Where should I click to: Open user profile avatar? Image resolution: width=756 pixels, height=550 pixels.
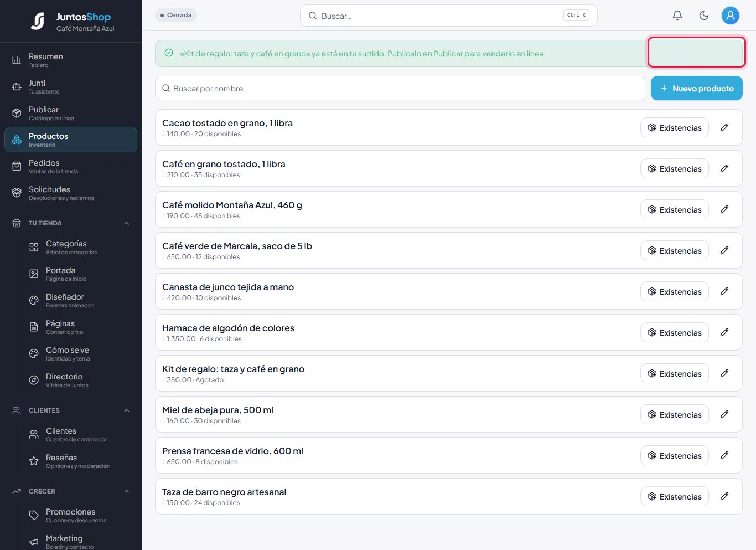pos(731,16)
